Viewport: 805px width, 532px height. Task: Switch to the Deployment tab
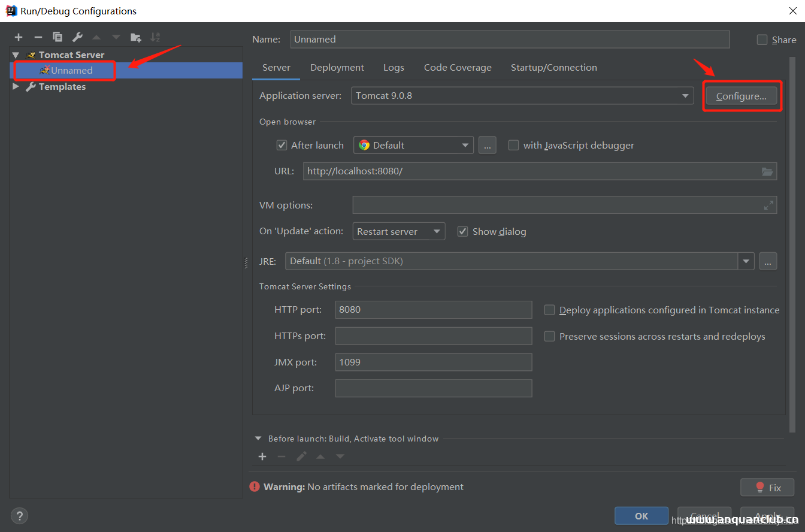(337, 68)
